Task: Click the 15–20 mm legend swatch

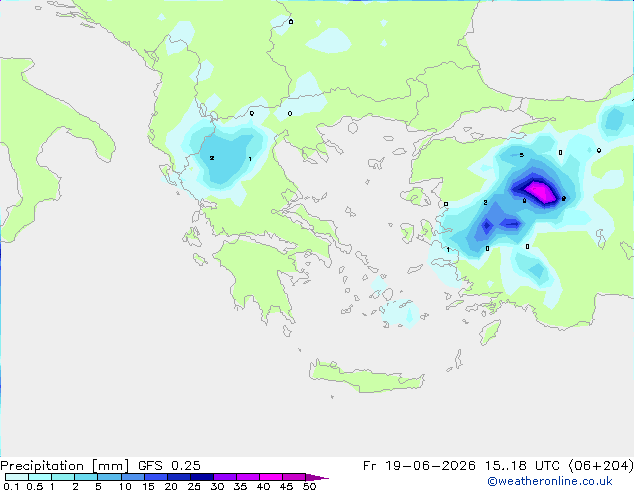Action: (x=155, y=477)
